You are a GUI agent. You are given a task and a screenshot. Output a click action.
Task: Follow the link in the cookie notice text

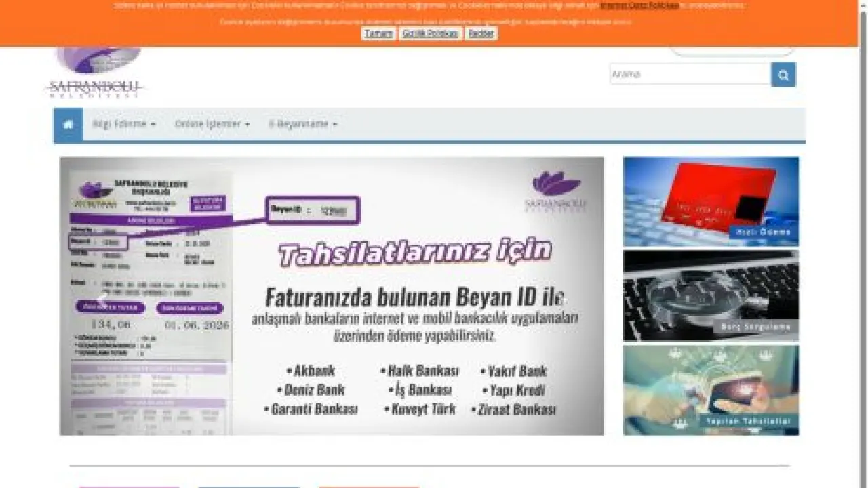coord(639,5)
